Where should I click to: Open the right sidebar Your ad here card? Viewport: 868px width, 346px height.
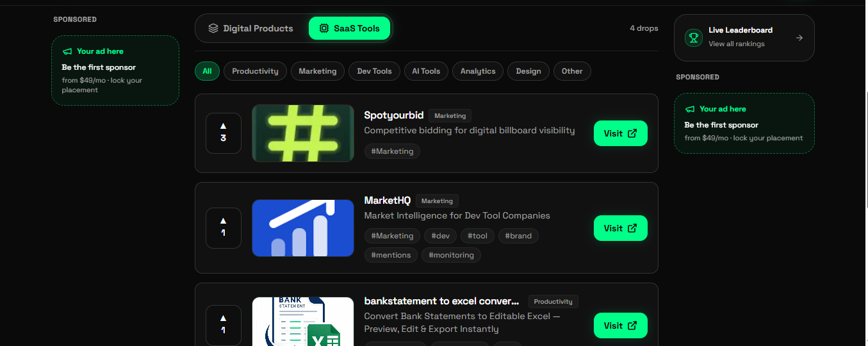[744, 124]
